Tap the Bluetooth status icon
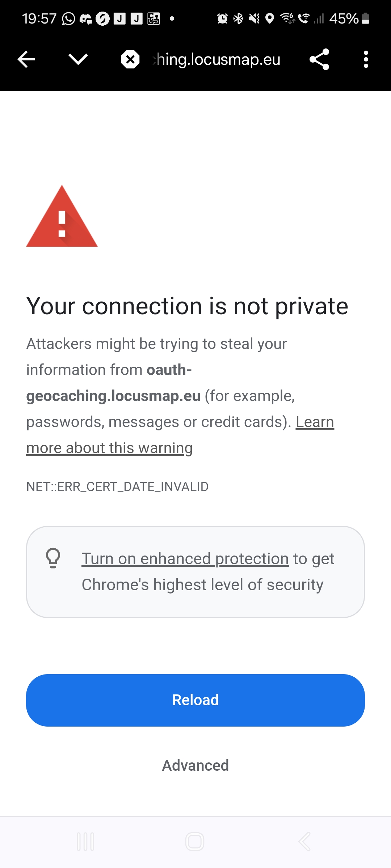Image resolution: width=391 pixels, height=868 pixels. pyautogui.click(x=238, y=18)
